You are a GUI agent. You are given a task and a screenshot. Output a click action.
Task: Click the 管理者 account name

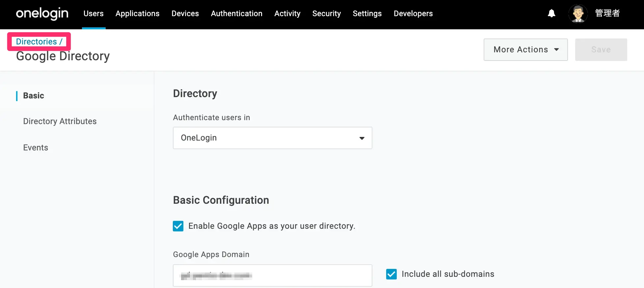click(x=607, y=13)
